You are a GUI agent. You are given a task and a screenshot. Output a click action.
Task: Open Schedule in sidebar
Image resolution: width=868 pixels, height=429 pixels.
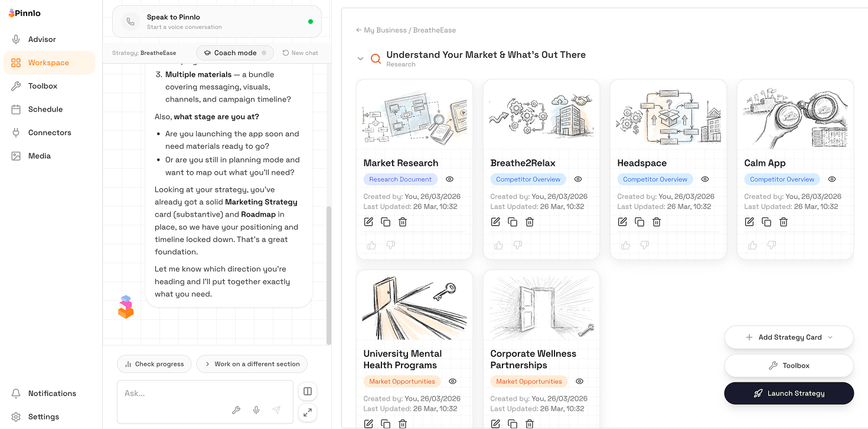[49, 109]
